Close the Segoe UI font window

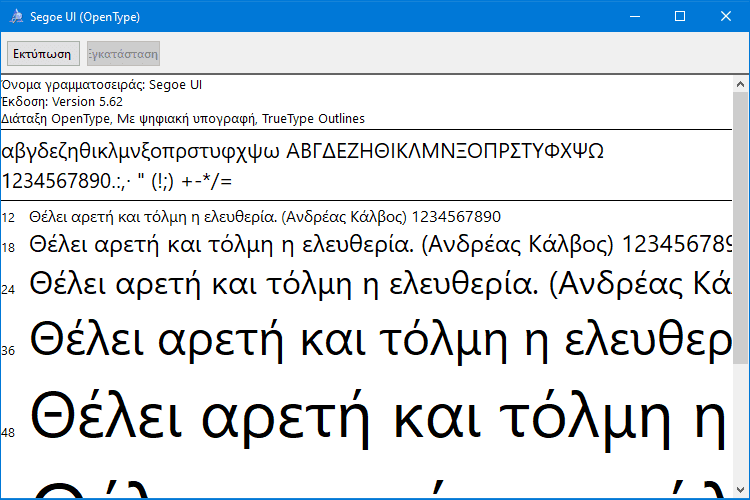726,16
